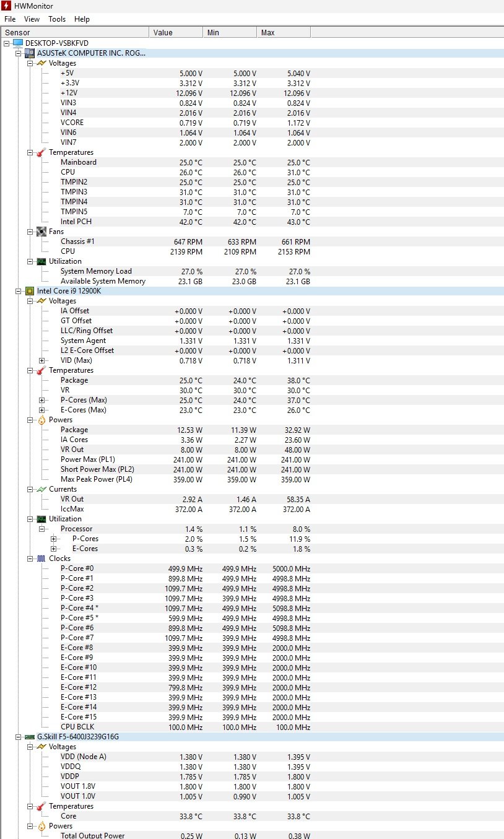Click the Value column header
504x839 pixels.
click(176, 32)
